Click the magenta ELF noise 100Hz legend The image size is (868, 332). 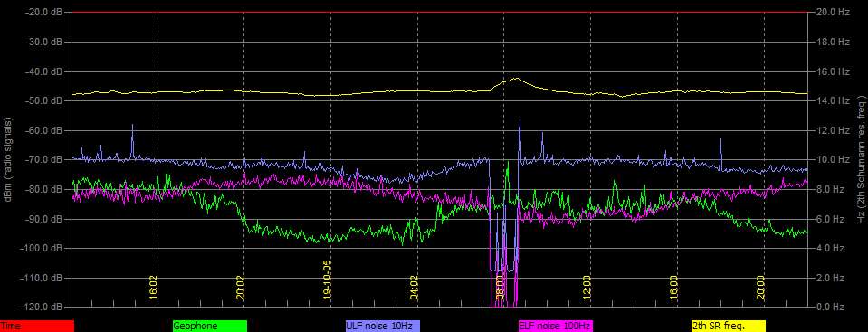pyautogui.click(x=555, y=327)
